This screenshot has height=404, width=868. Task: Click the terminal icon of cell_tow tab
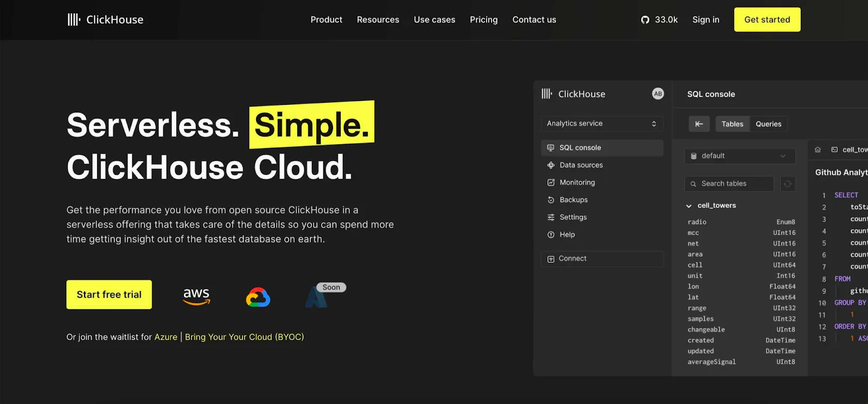[834, 149]
